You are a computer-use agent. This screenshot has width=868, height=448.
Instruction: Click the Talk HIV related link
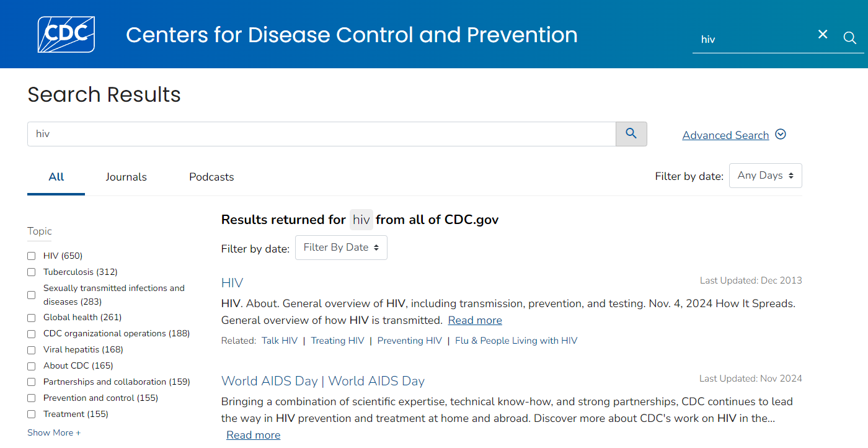coord(280,341)
